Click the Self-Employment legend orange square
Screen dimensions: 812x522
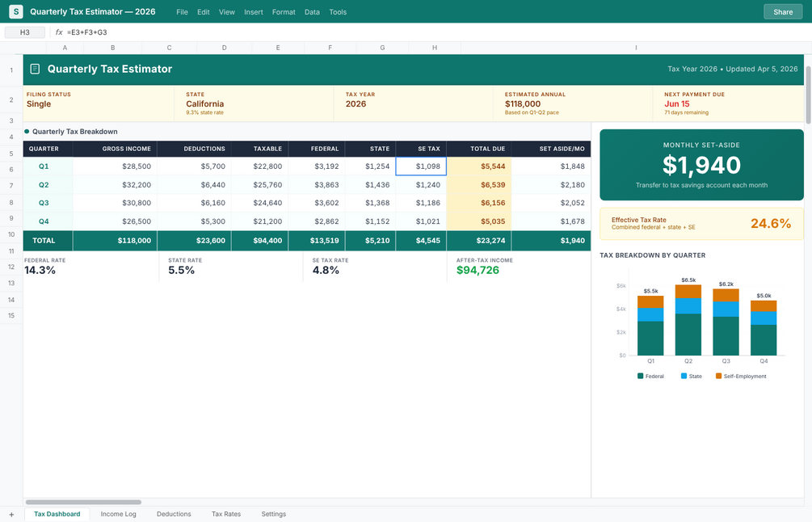coord(718,376)
